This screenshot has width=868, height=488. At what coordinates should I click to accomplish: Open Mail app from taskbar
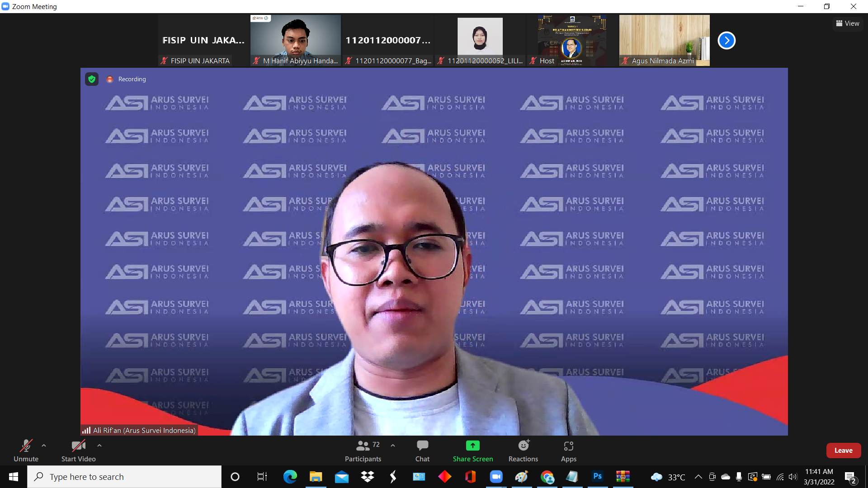[x=342, y=477]
